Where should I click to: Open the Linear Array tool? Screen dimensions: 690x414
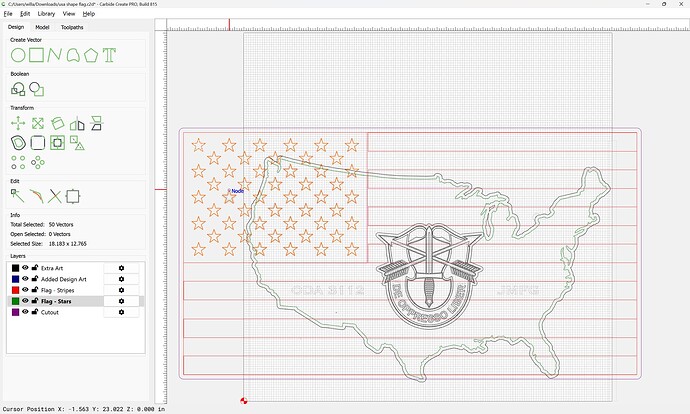point(18,162)
